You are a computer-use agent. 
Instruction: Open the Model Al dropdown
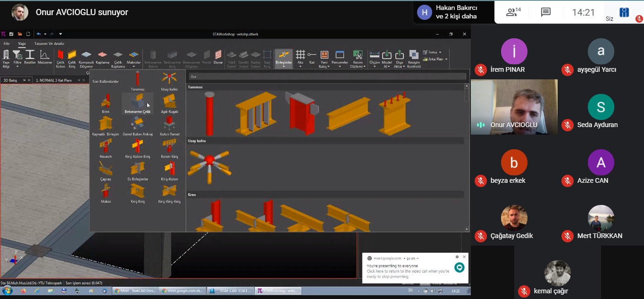point(387,59)
